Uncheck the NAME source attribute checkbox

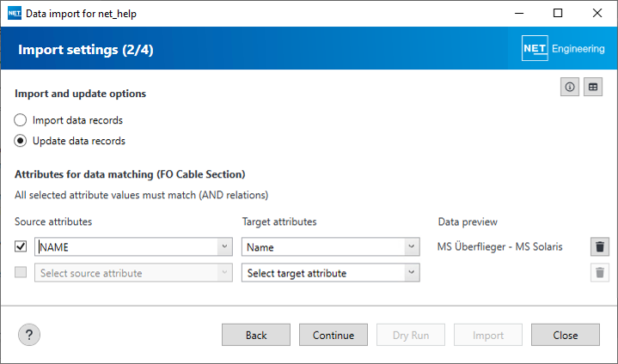(21, 247)
